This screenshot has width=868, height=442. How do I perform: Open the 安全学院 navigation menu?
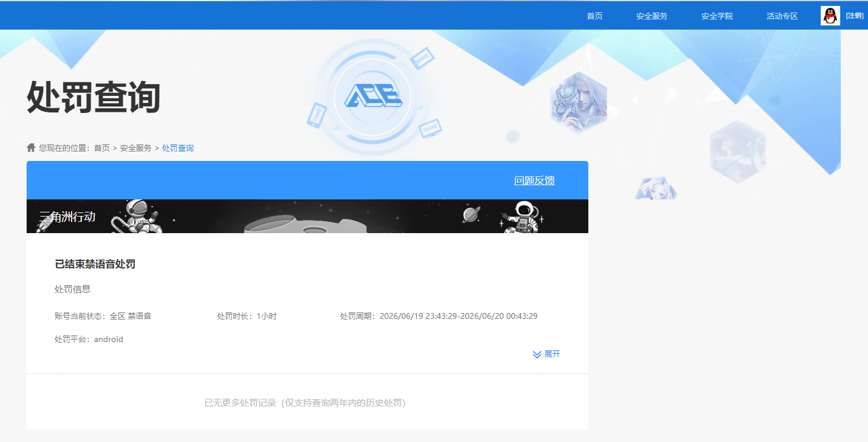(x=717, y=16)
